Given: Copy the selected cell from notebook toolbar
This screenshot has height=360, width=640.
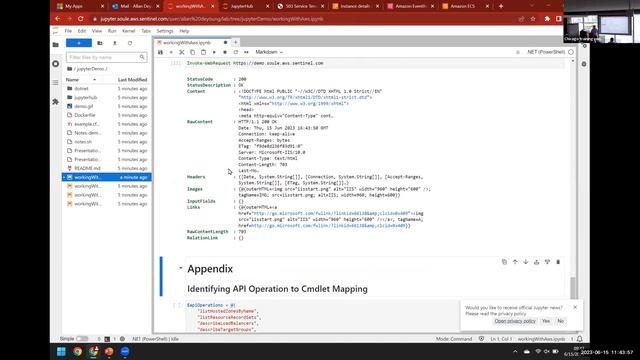Looking at the screenshot, I should coord(193,52).
